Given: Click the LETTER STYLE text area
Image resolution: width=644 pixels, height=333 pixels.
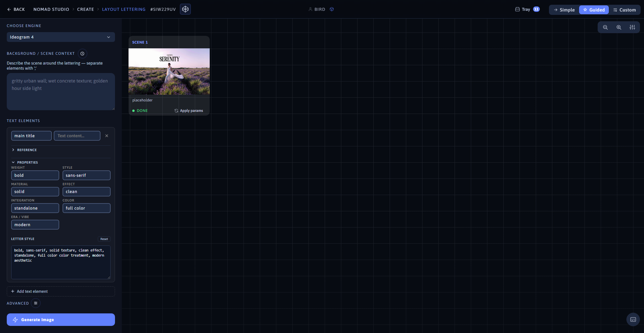Looking at the screenshot, I should [61, 262].
